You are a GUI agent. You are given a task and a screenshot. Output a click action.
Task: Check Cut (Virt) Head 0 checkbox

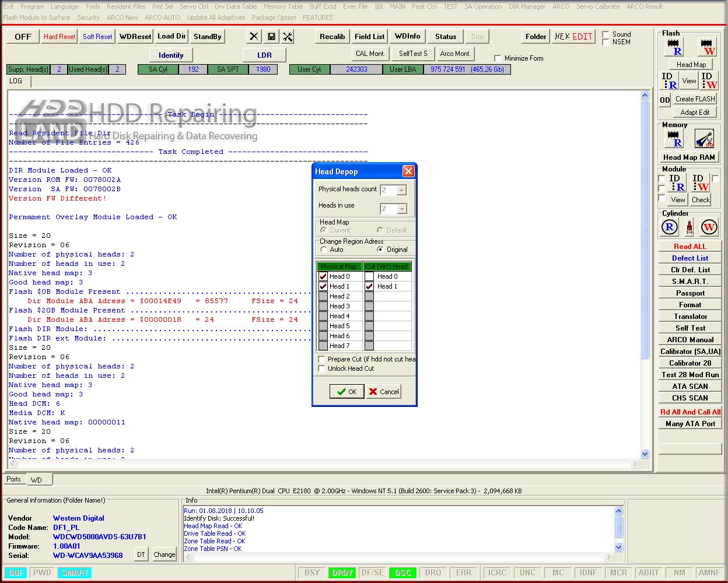click(x=369, y=276)
